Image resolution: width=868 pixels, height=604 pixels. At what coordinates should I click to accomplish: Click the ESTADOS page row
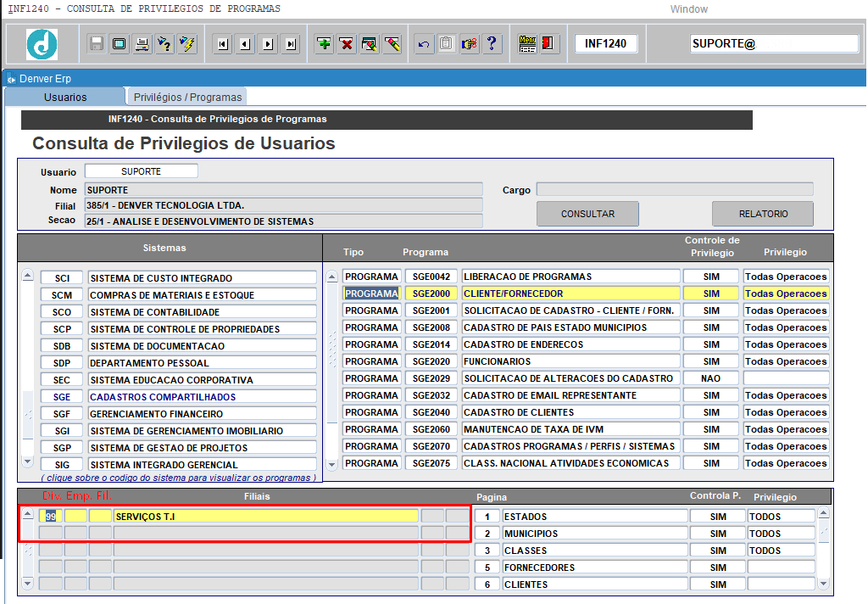[x=595, y=517]
